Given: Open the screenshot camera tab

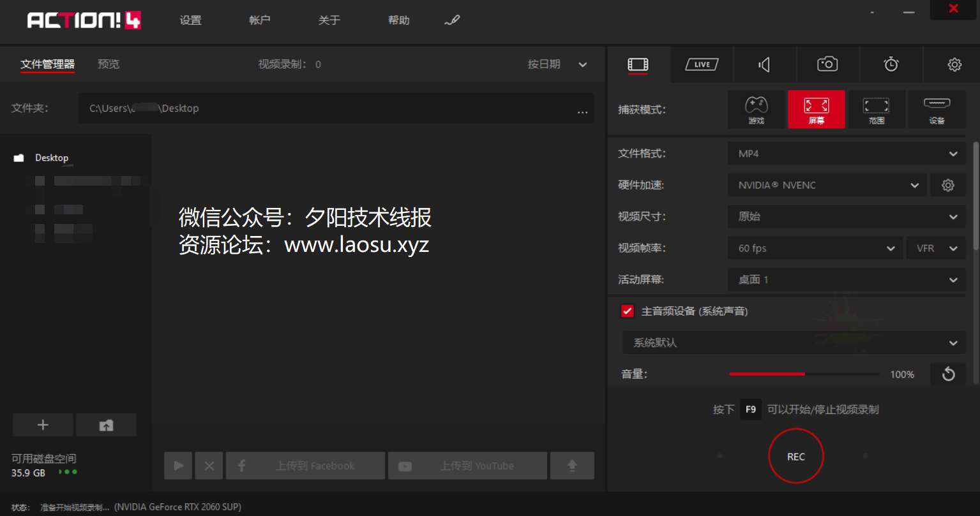Looking at the screenshot, I should pos(827,64).
